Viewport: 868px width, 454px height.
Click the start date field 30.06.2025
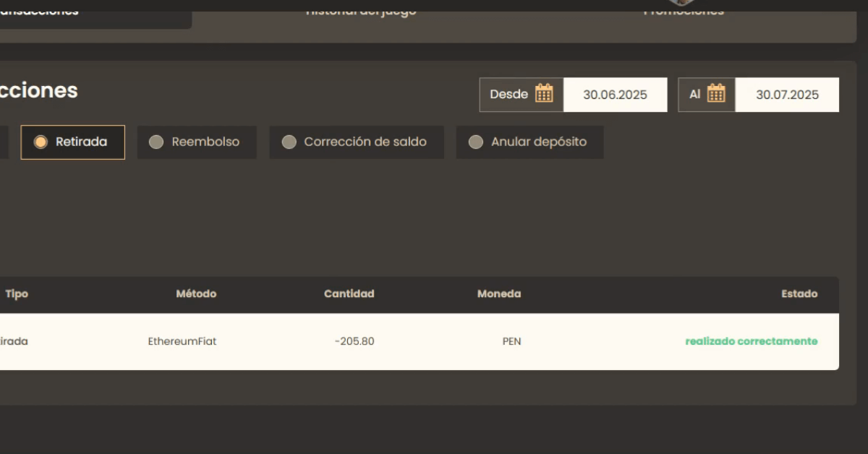(x=615, y=95)
